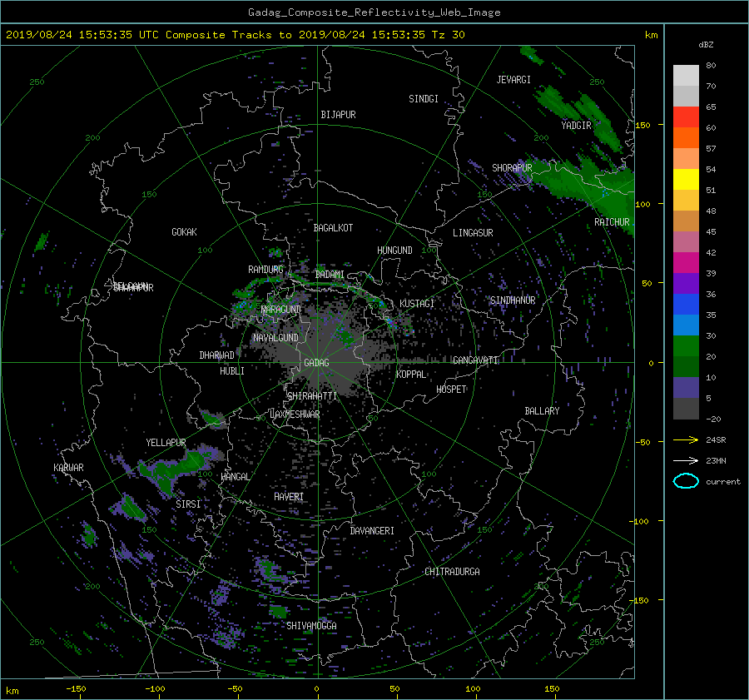Select the red 60-65 dBZ swatch
This screenshot has width=749, height=700.
[x=686, y=117]
